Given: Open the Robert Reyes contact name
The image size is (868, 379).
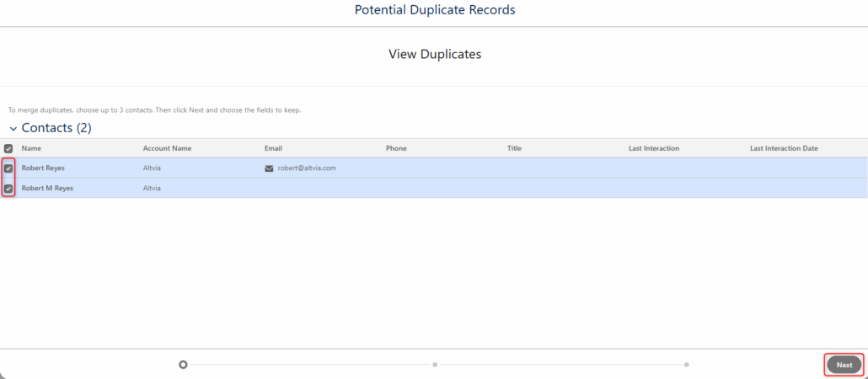Looking at the screenshot, I should (43, 168).
